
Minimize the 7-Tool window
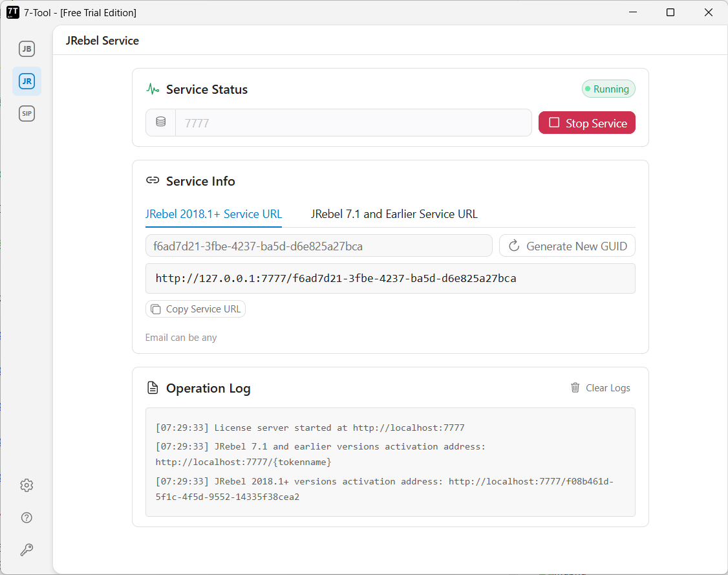click(632, 12)
